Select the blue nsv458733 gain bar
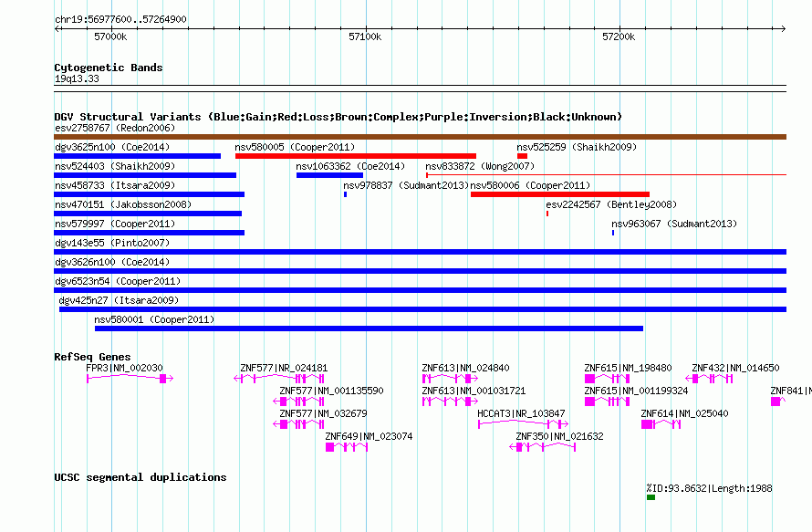The image size is (812, 532). point(149,194)
